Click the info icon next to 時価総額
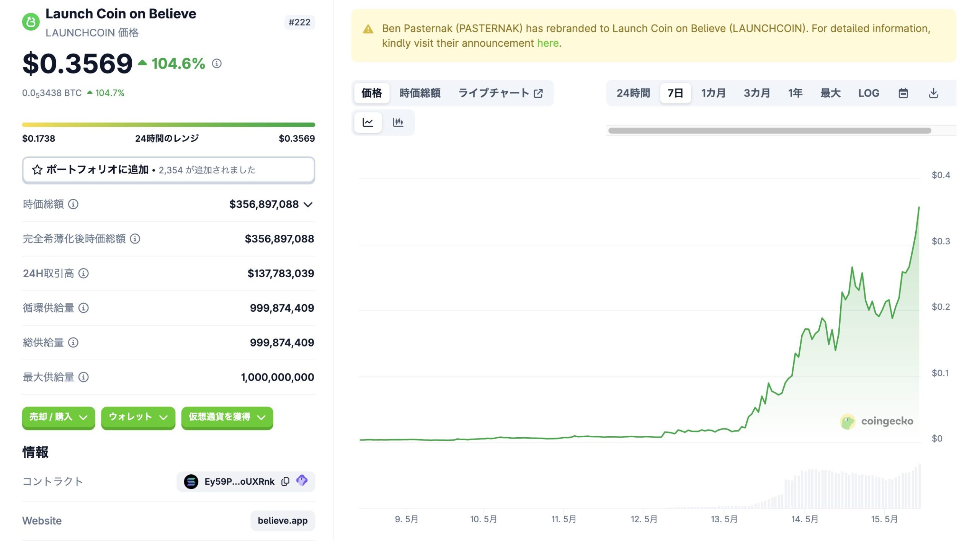 click(x=73, y=204)
